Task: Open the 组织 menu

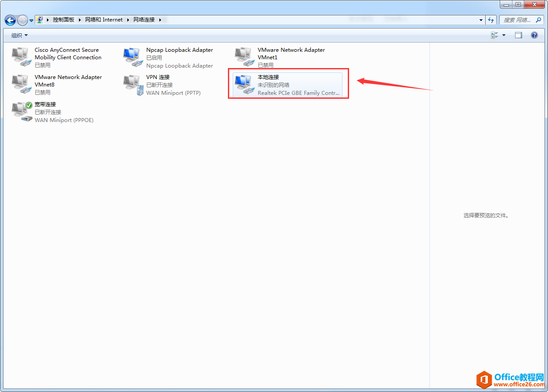Action: click(19, 35)
